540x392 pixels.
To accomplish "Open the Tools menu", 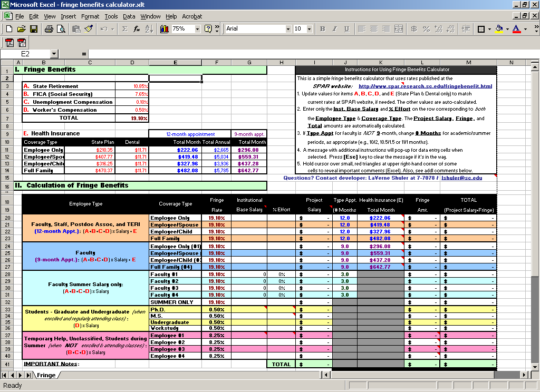I will (x=111, y=16).
